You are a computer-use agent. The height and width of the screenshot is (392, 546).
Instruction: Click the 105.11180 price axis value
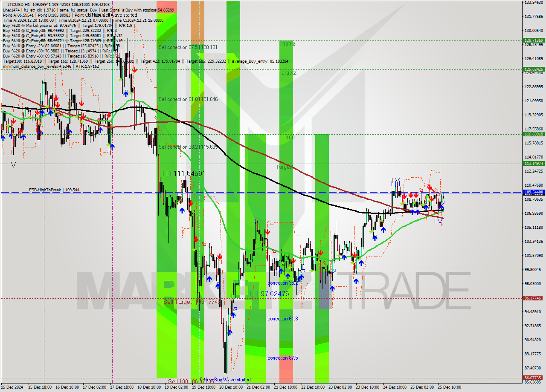(x=534, y=228)
